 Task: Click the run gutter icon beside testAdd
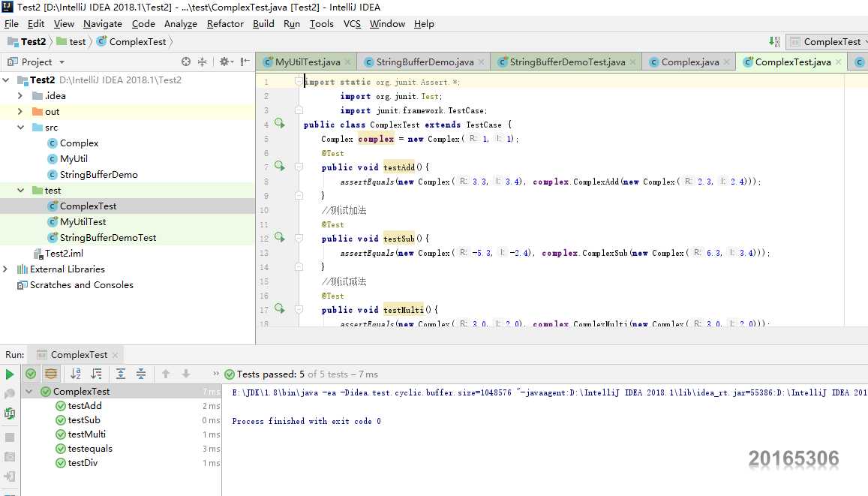pyautogui.click(x=280, y=167)
